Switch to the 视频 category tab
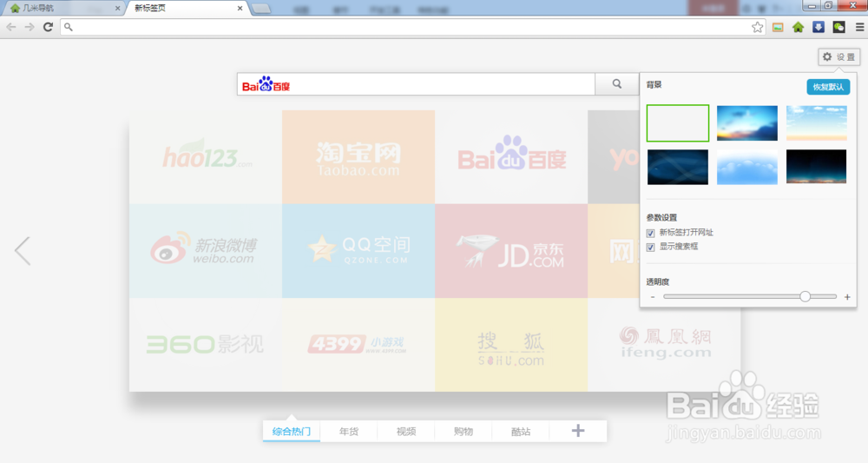868x463 pixels. click(x=406, y=432)
